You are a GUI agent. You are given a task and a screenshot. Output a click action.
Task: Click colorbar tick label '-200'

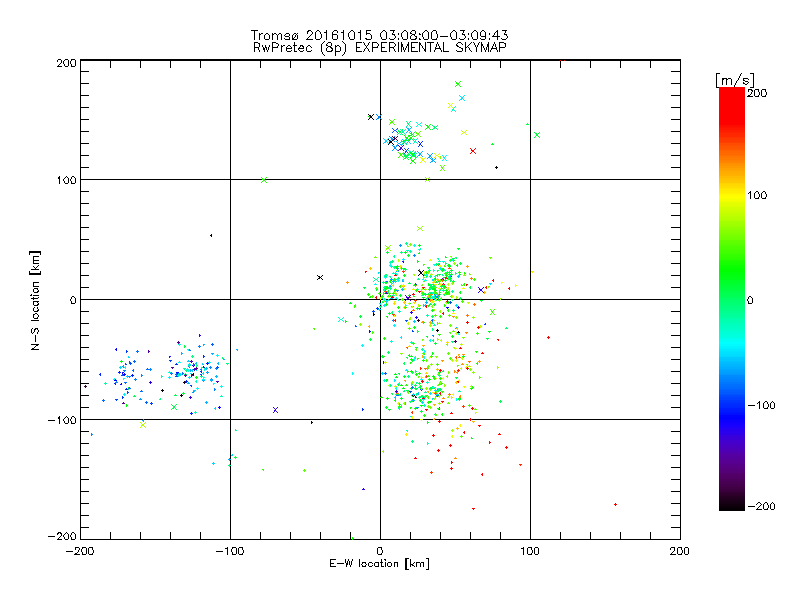tap(761, 506)
